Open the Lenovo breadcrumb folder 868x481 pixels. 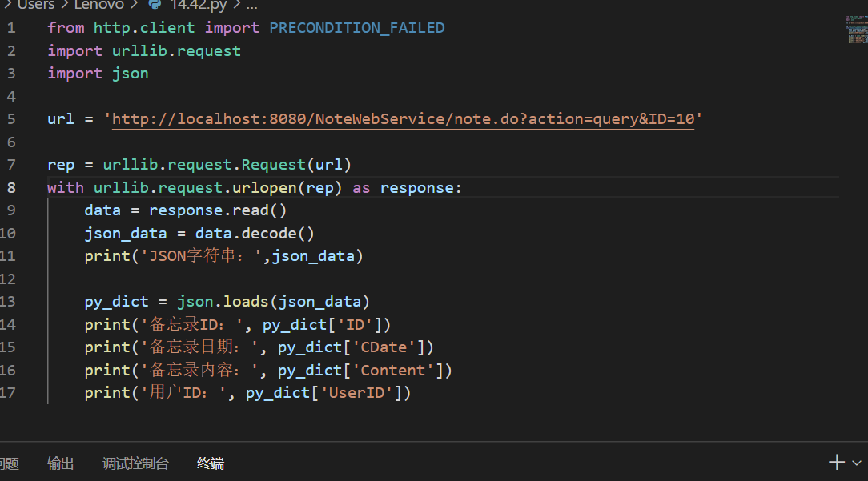click(99, 4)
